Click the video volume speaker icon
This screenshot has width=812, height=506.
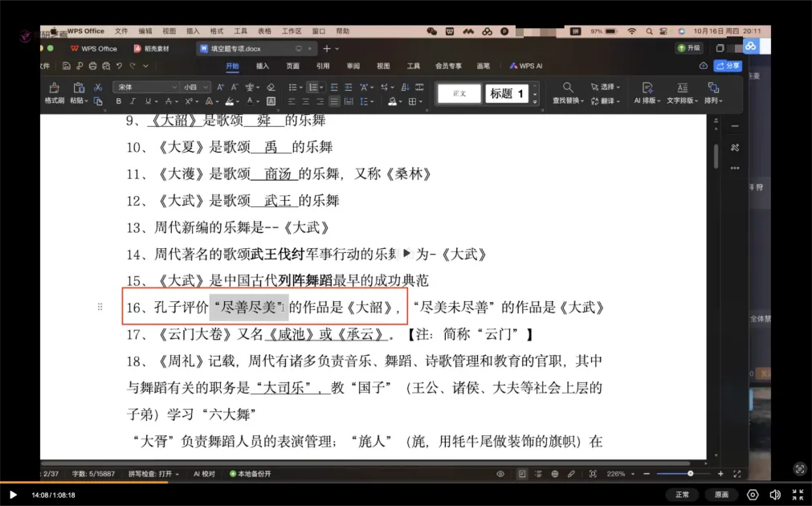point(775,495)
